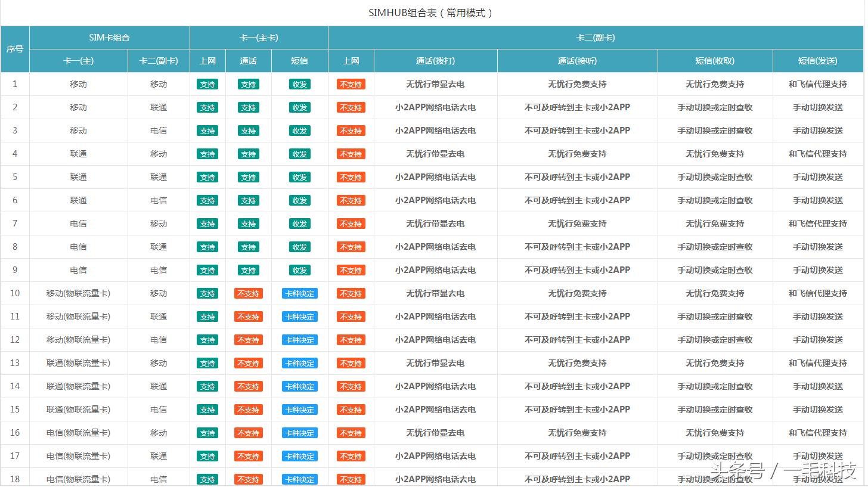Toggle the 支持 badge in row 5 通话 column

(248, 177)
